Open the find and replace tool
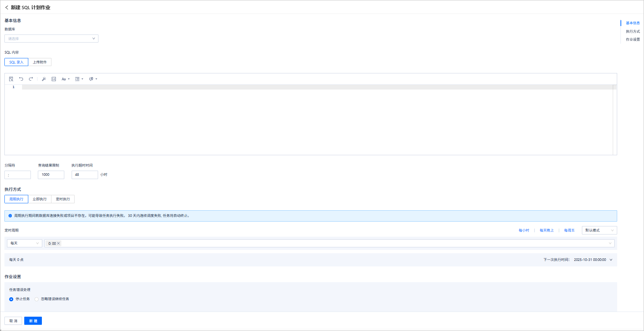 click(11, 79)
